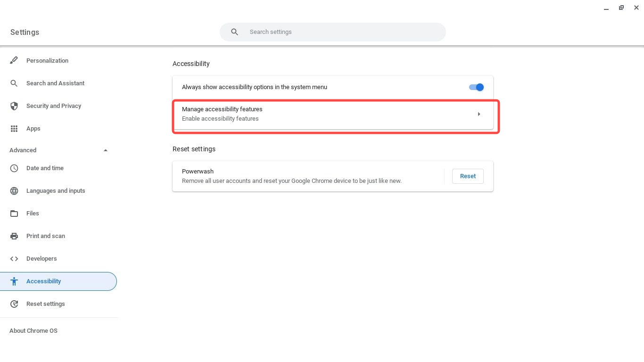
Task: Click the Search settings input field
Action: click(x=333, y=32)
